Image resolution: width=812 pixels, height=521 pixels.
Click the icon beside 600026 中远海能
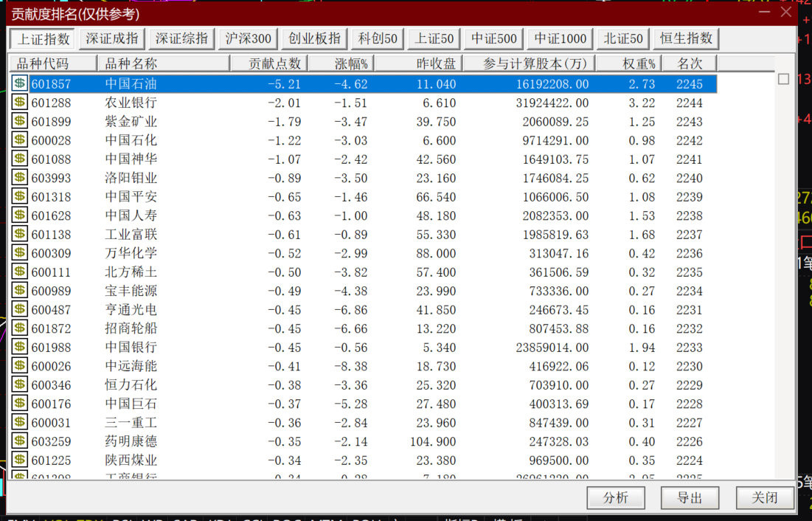[x=20, y=366]
